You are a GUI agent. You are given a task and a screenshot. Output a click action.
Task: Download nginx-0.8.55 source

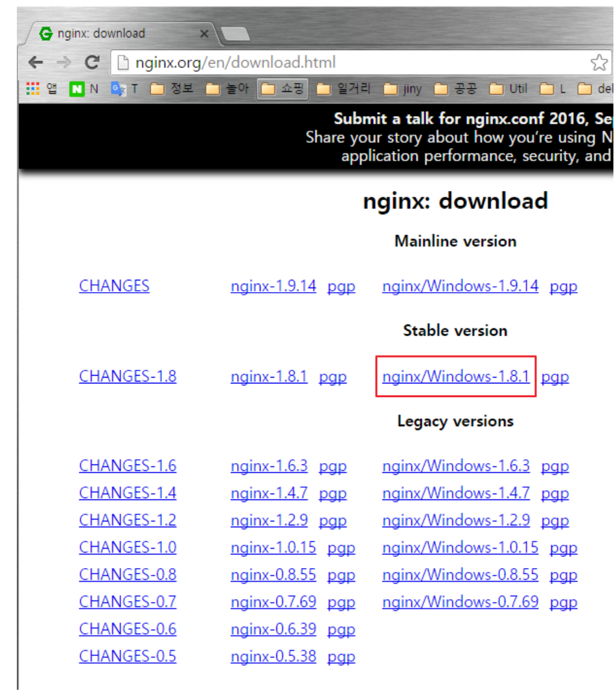[273, 575]
